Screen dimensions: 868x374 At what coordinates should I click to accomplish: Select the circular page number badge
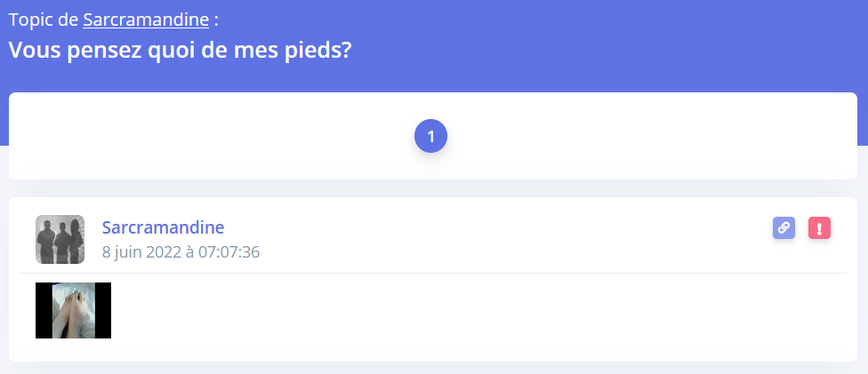[x=430, y=136]
